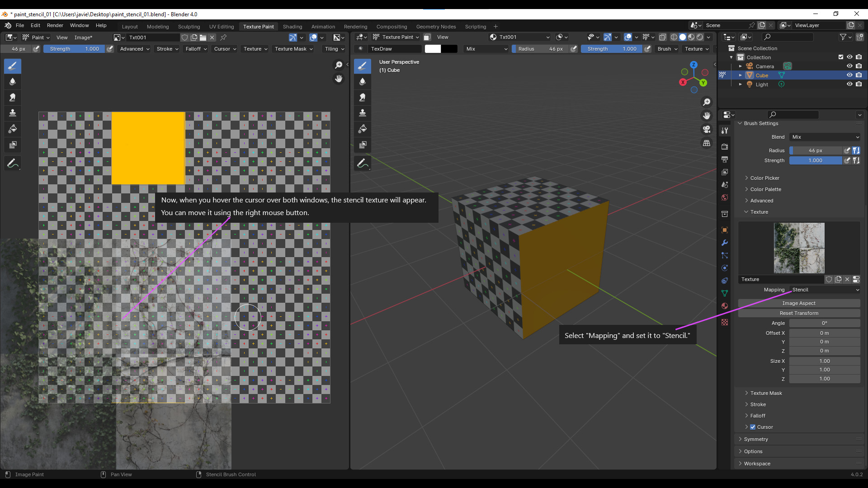Switch to the Geometry Nodes workspace tab

[436, 27]
